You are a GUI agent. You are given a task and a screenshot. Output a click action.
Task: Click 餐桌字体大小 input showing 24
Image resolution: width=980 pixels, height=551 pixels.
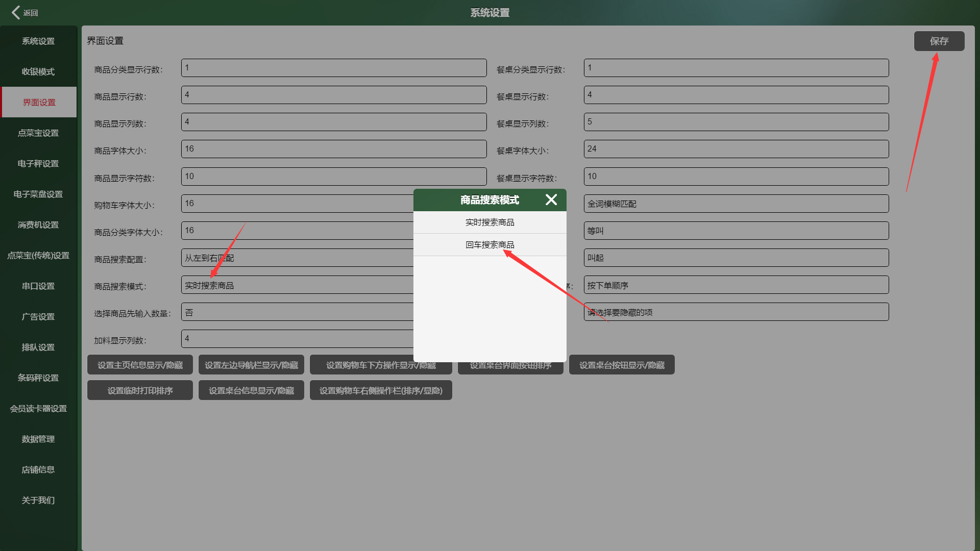pyautogui.click(x=736, y=149)
